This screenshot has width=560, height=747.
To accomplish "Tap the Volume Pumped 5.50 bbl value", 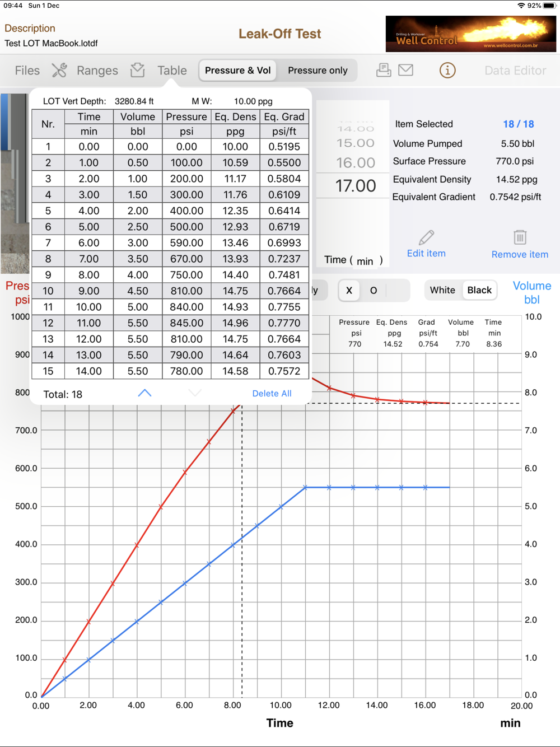I will [x=517, y=144].
